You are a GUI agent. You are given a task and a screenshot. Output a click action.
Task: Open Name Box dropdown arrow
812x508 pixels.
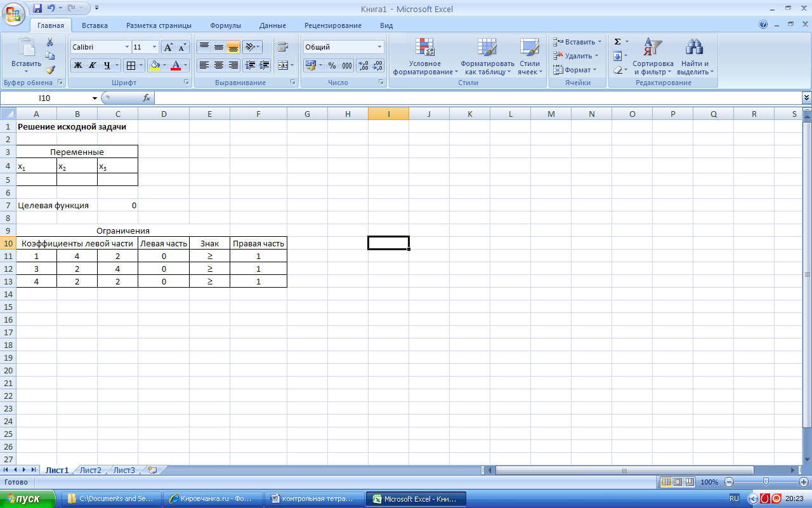(95, 98)
